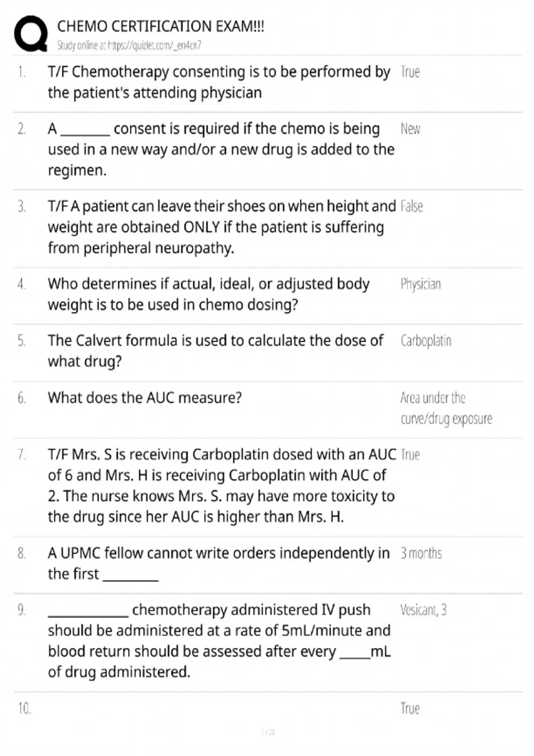Click the CHEMO CERTIFICATION EXAM title

coord(161,27)
